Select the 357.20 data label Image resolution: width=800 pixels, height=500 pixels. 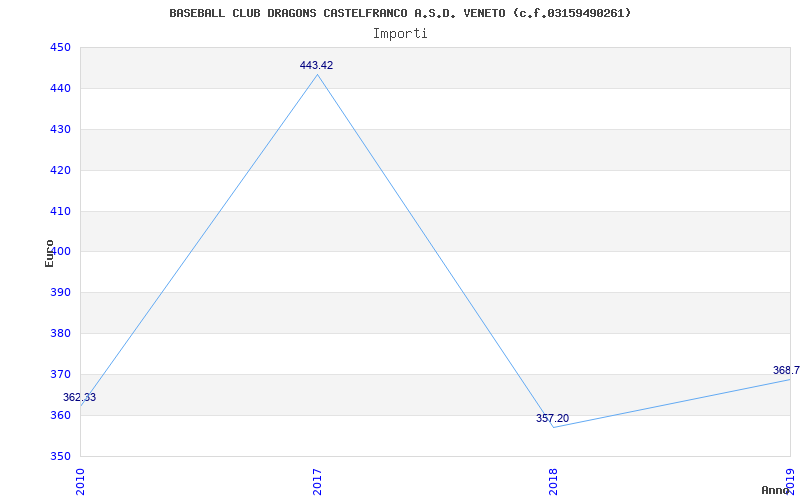(x=553, y=419)
